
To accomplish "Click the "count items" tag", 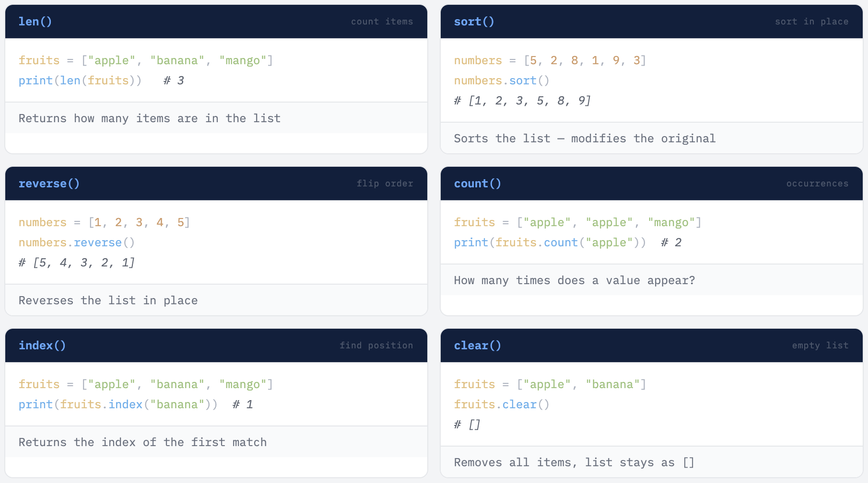I will point(382,22).
